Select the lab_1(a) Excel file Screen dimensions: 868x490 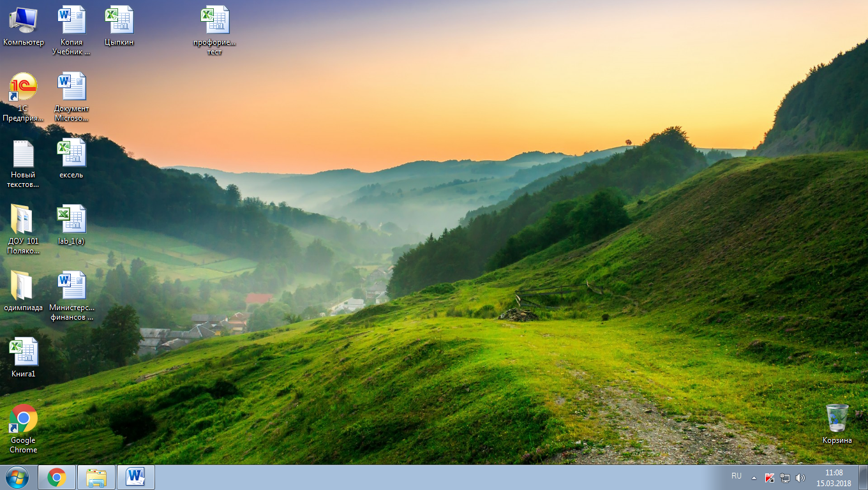coord(71,225)
